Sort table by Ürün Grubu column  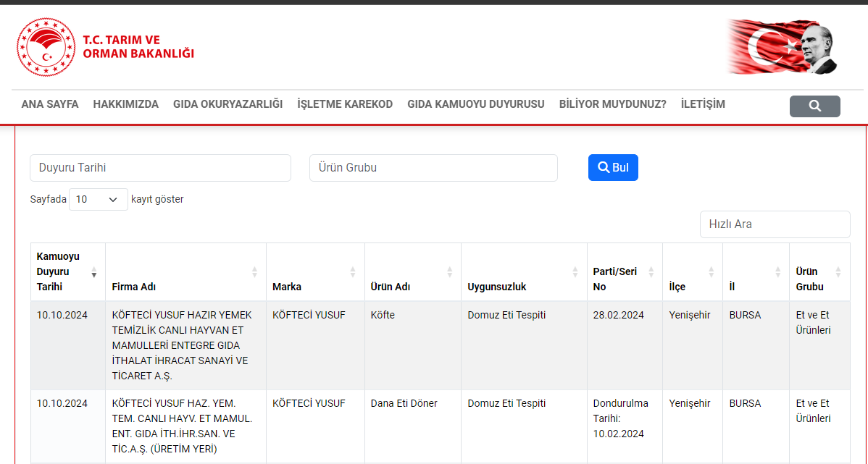coord(819,271)
